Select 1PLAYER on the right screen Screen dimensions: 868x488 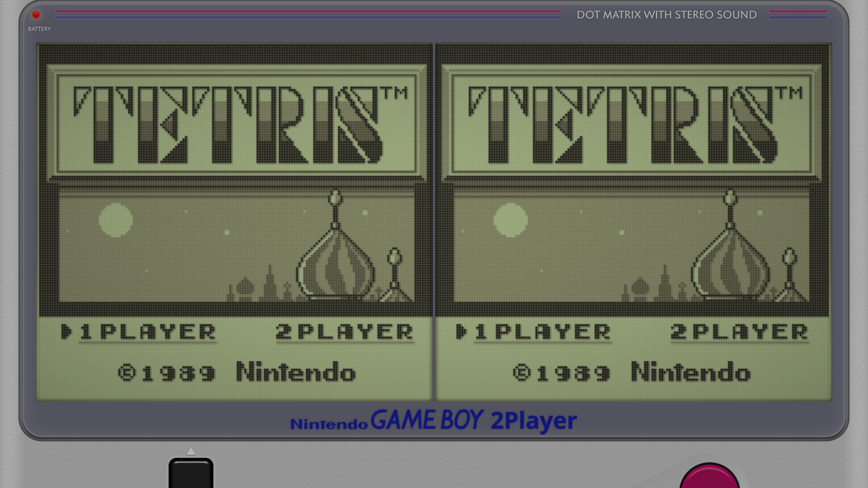542,331
